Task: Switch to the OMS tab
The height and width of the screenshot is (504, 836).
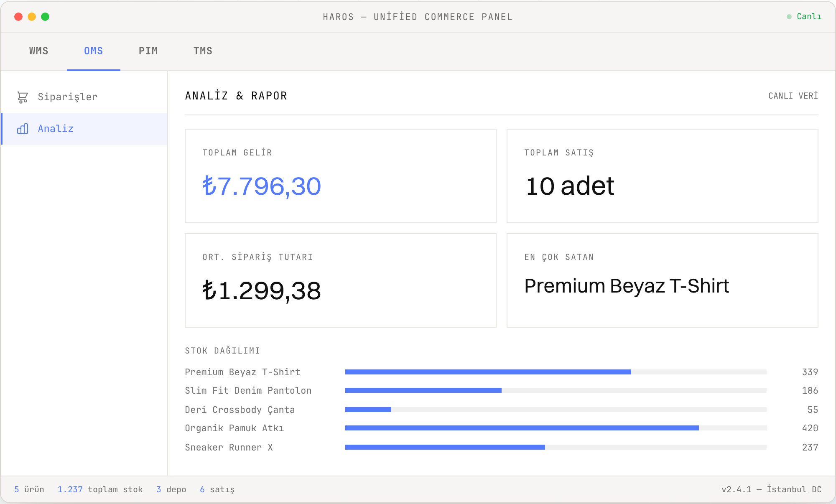Action: 94,51
